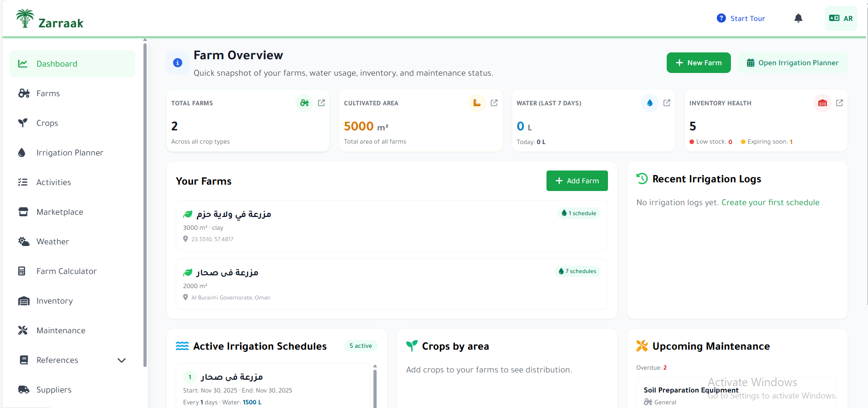Image resolution: width=868 pixels, height=408 pixels.
Task: Open Inventory Health card external link icon
Action: pos(839,103)
